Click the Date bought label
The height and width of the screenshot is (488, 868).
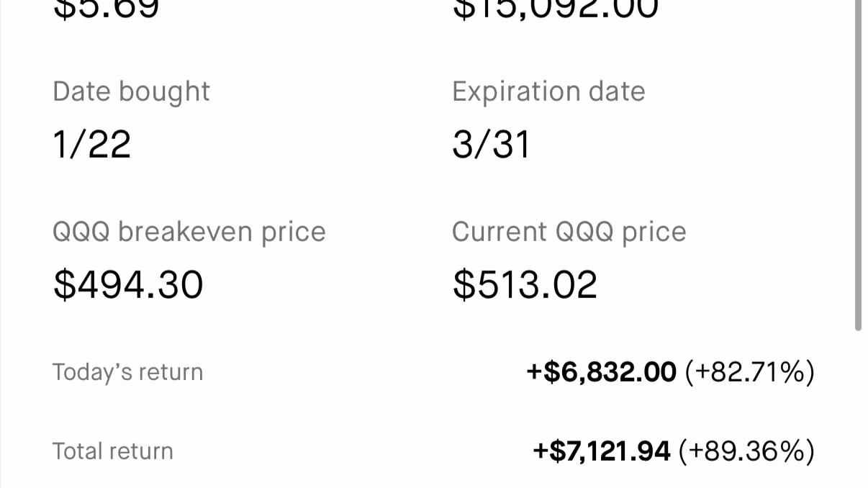tap(131, 92)
